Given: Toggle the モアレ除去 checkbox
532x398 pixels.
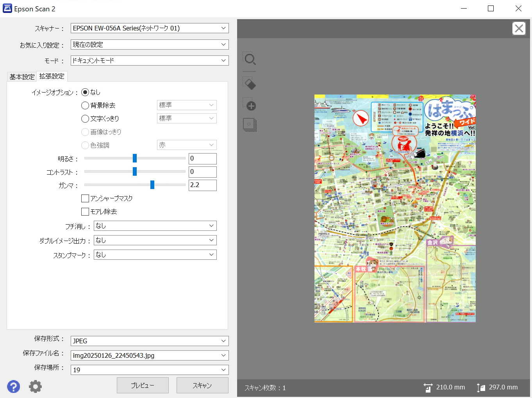Looking at the screenshot, I should point(85,212).
